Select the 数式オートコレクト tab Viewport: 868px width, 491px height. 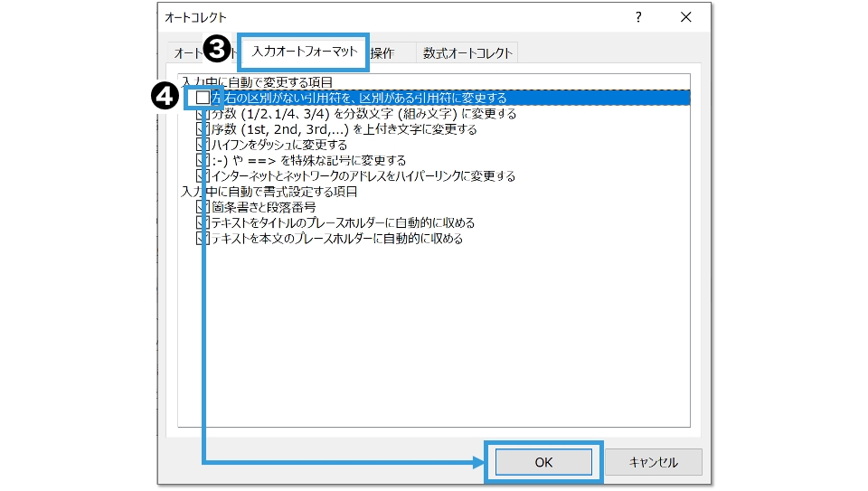[x=467, y=52]
